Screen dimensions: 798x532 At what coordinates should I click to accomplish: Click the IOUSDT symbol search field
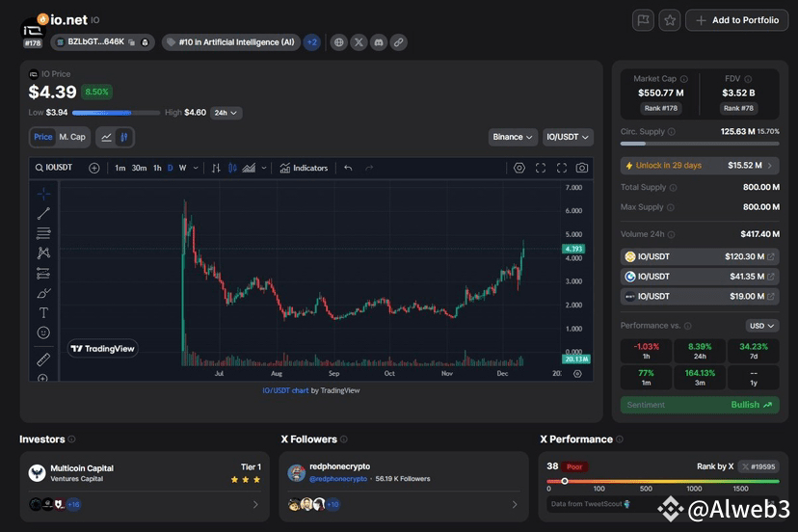point(59,168)
